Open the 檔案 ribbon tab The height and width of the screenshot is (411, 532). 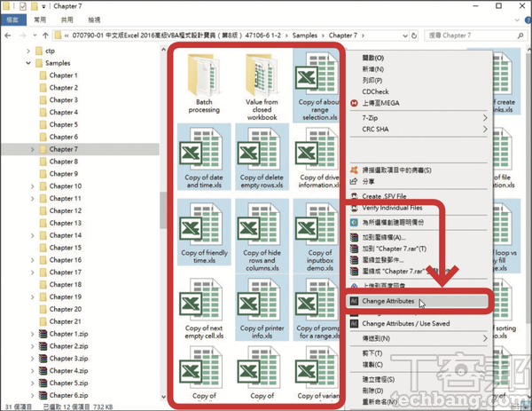pyautogui.click(x=12, y=20)
